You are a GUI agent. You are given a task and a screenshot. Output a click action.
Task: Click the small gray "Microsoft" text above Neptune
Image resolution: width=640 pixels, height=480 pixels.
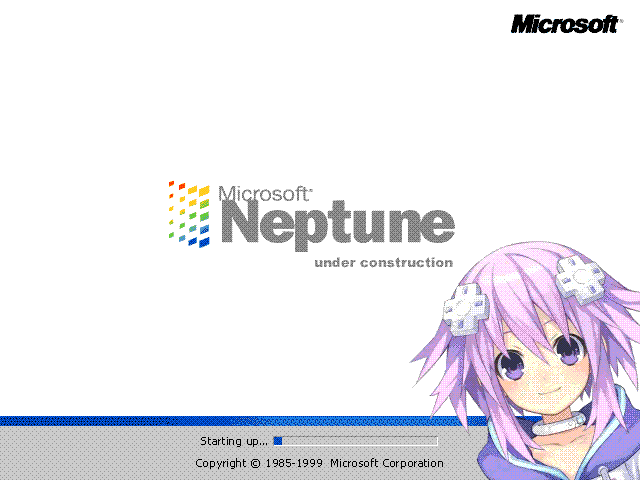[x=265, y=193]
